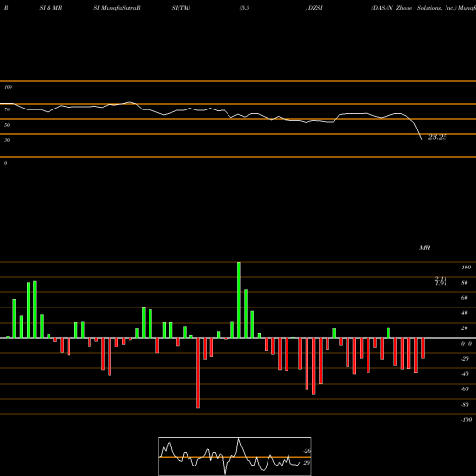The width and height of the screenshot is (476, 476).
Task: Click the ') DZSI' ticker text
Action: [x=314, y=8]
